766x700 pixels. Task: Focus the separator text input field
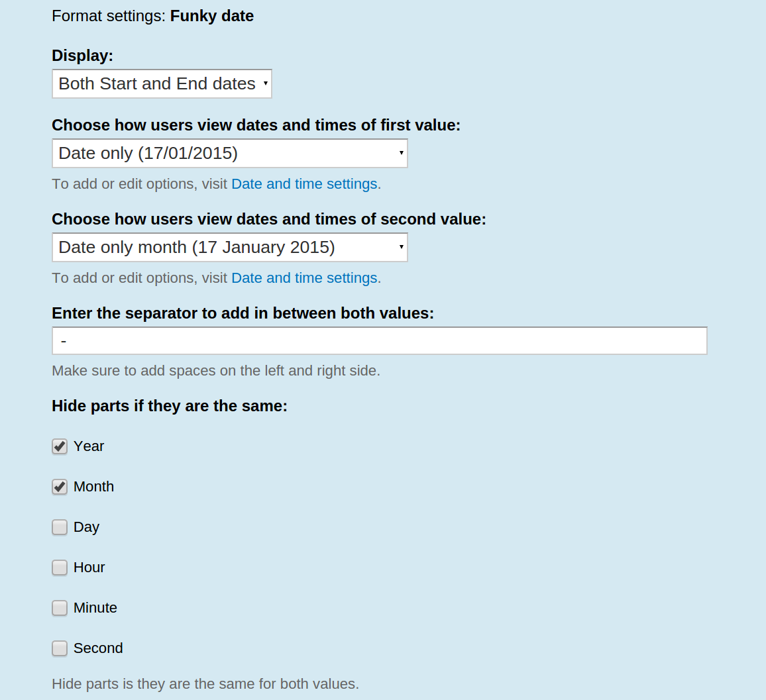(x=379, y=341)
